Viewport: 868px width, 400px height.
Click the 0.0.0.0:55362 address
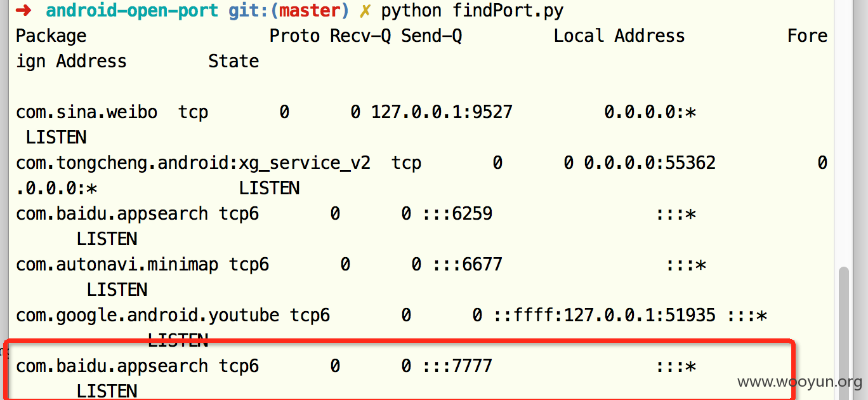650,163
